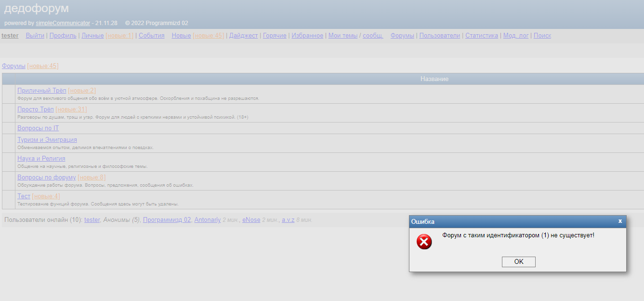Image resolution: width=644 pixels, height=301 pixels.
Task: Open the Профиль menu link
Action: [63, 35]
